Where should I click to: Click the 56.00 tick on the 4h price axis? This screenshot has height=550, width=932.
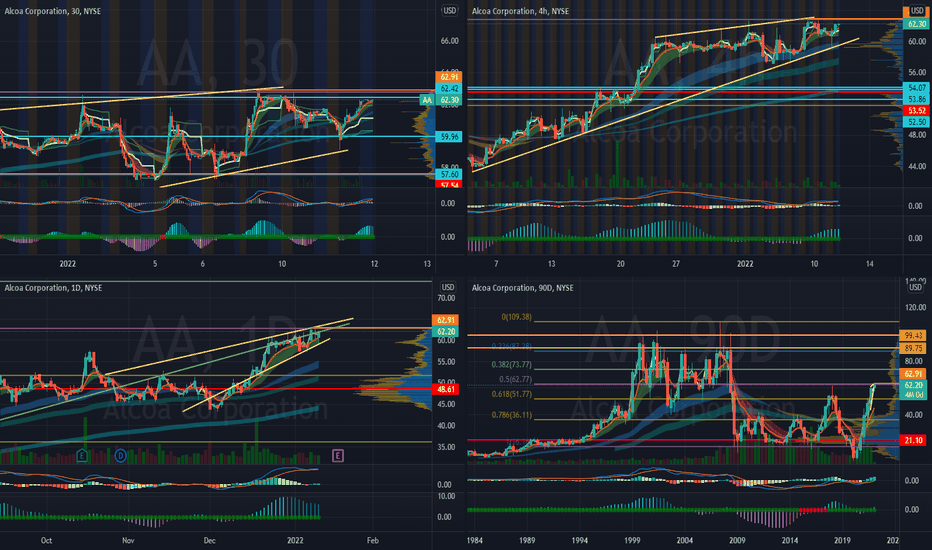[x=917, y=73]
